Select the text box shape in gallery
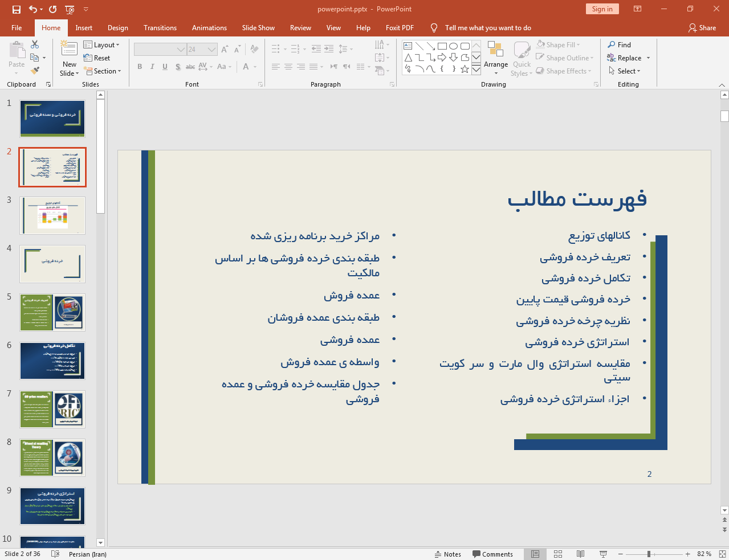The height and width of the screenshot is (560, 729). 408,46
